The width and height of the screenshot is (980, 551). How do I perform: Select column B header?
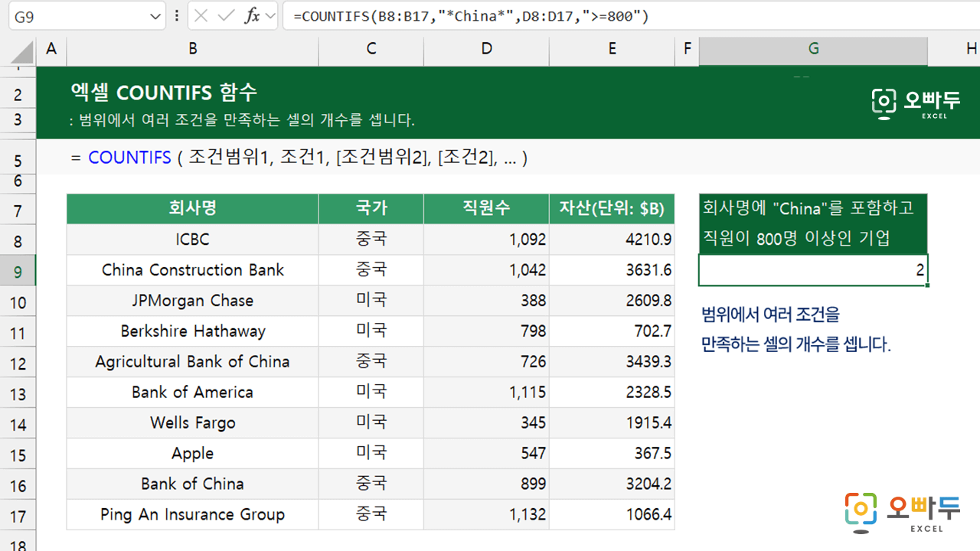(x=193, y=49)
